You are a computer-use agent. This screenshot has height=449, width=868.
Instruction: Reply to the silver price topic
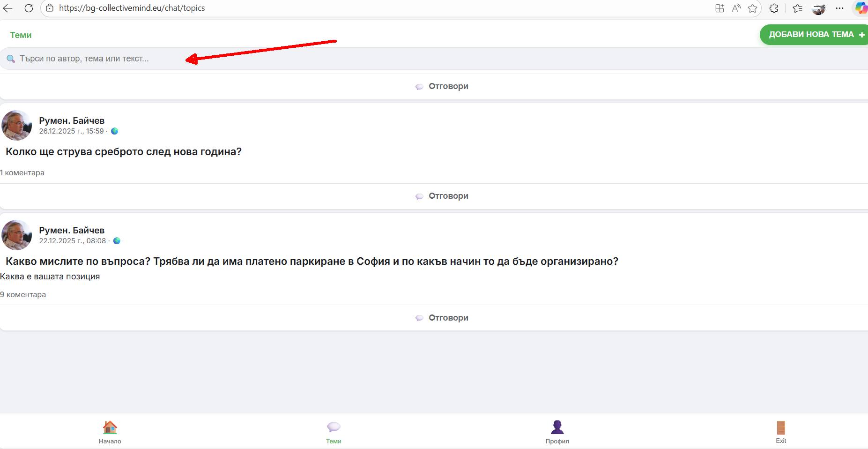tap(442, 196)
